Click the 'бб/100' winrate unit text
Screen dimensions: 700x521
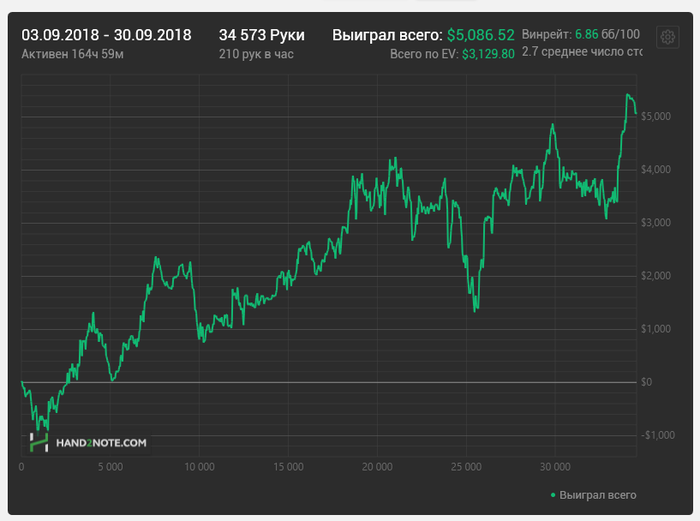coord(621,34)
